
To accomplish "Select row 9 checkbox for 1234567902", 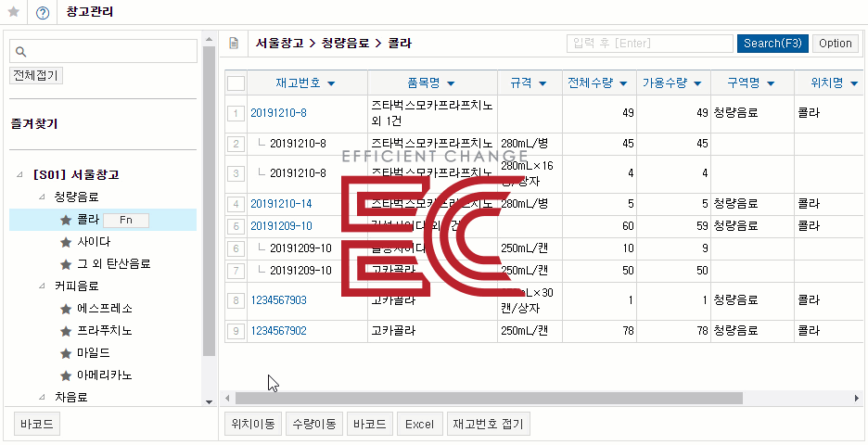I will pos(236,331).
